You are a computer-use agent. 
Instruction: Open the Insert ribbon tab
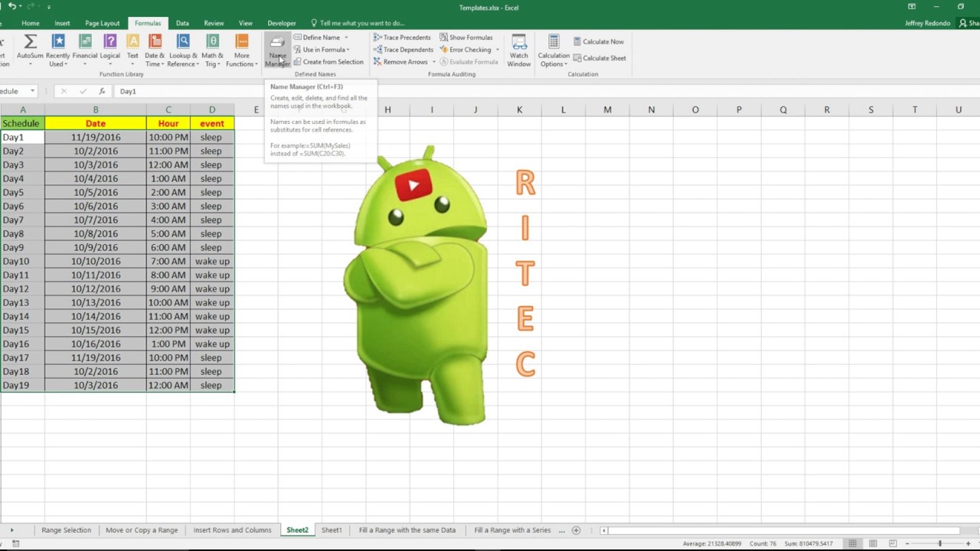[62, 23]
